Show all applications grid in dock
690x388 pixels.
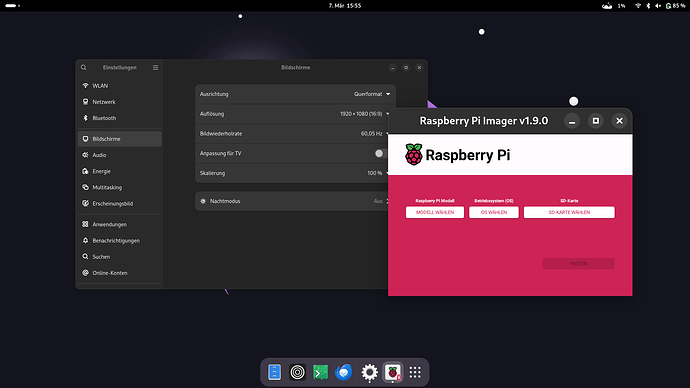415,372
